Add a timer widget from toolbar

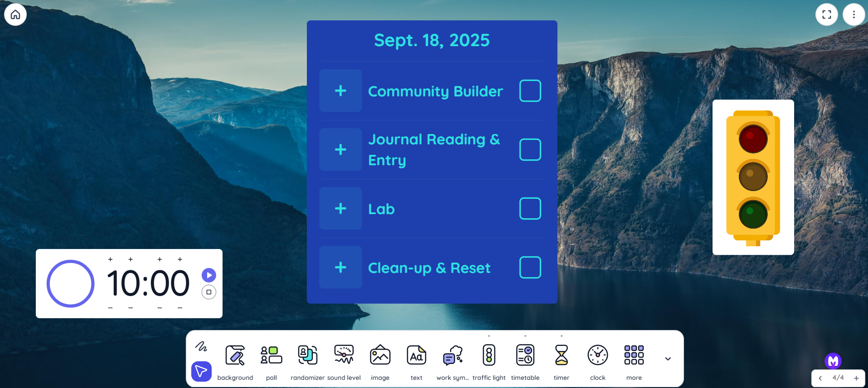pyautogui.click(x=562, y=363)
